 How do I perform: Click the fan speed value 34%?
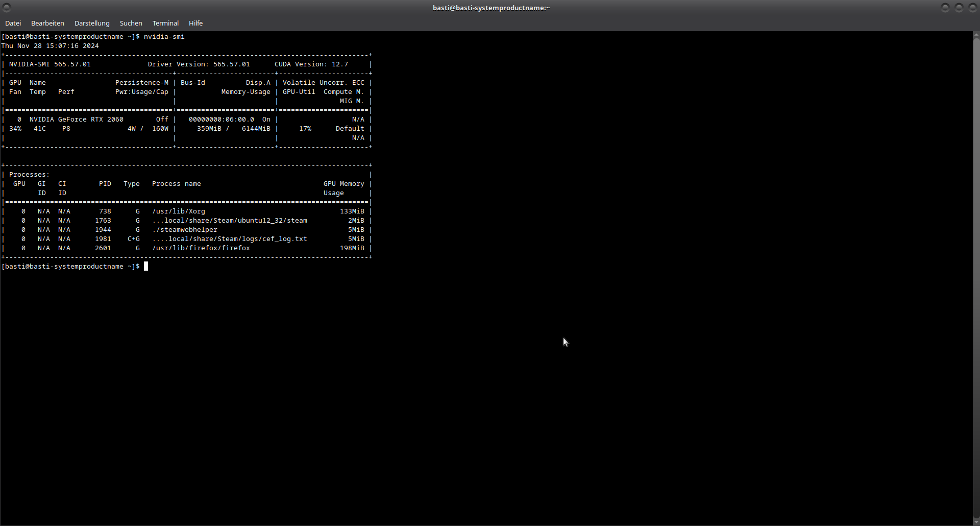(x=15, y=129)
